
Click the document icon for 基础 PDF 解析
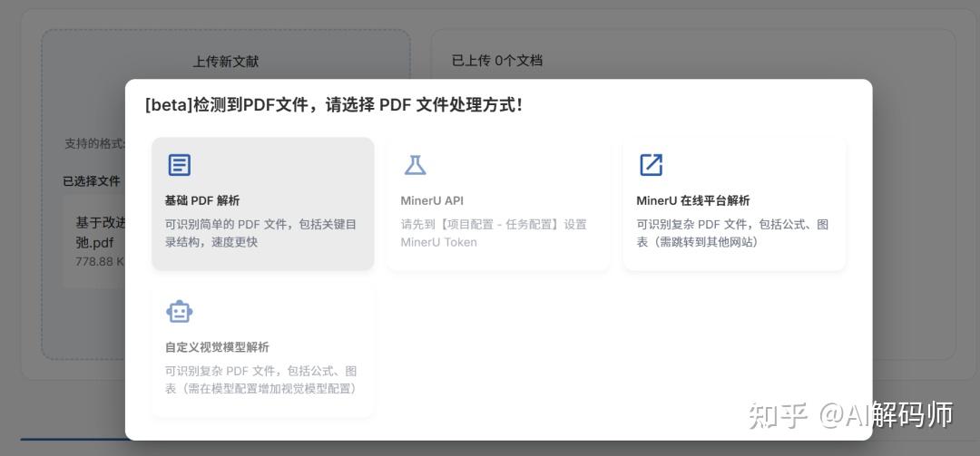click(180, 165)
